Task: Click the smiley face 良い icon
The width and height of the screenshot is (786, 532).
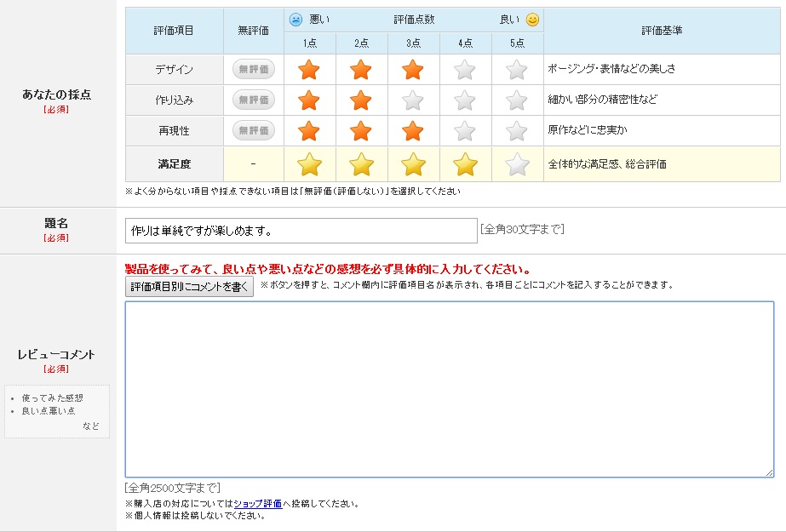Action: point(532,20)
